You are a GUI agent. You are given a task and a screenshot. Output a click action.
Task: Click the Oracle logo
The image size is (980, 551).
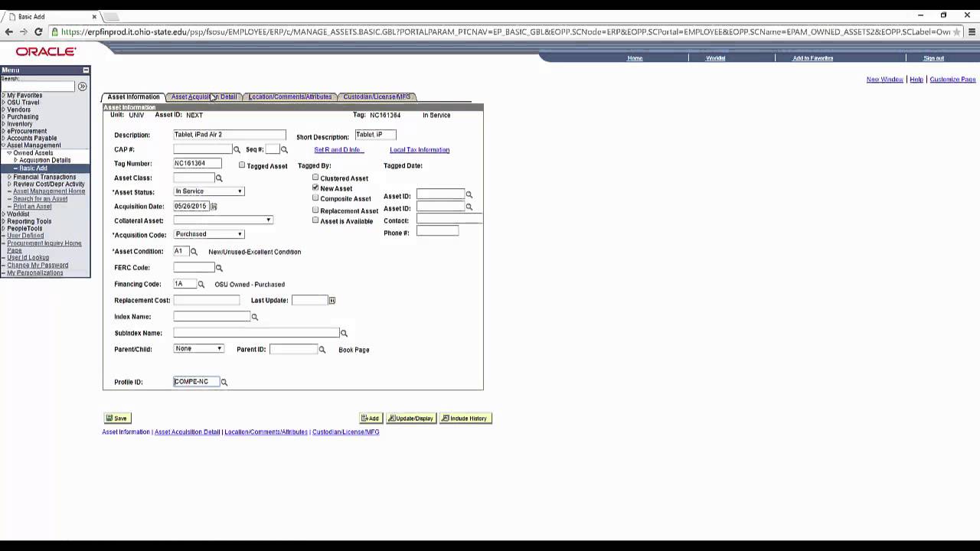tap(46, 52)
